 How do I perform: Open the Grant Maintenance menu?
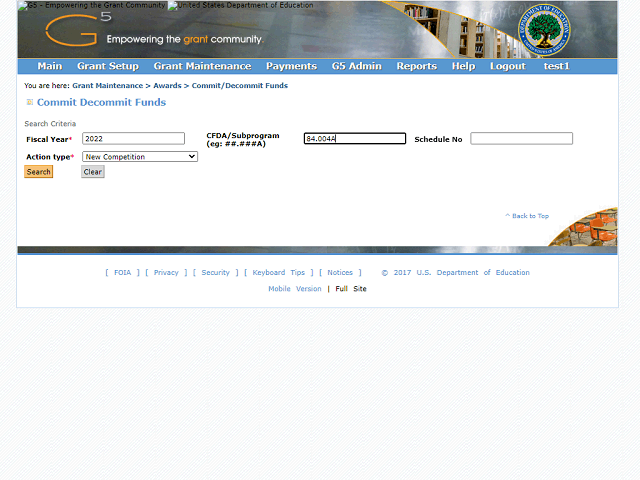point(202,66)
